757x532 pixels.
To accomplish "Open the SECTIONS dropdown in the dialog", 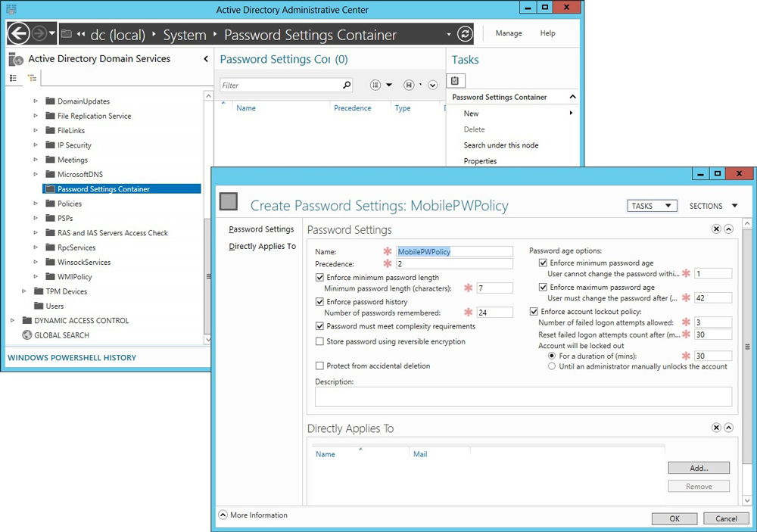I will (x=714, y=206).
